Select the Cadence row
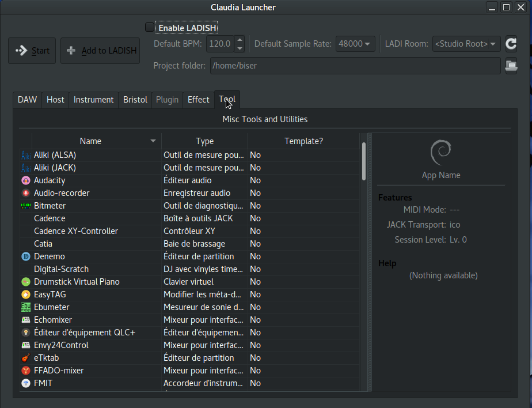This screenshot has width=532, height=408. pos(189,218)
